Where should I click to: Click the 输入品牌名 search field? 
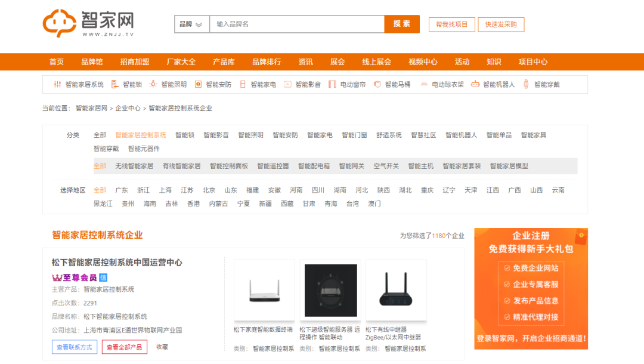(x=296, y=24)
